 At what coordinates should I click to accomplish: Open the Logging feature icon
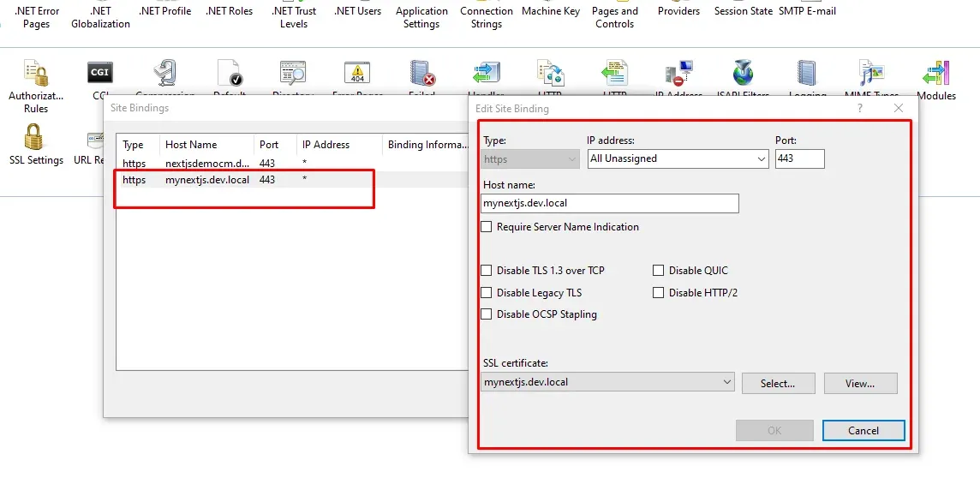tap(808, 73)
